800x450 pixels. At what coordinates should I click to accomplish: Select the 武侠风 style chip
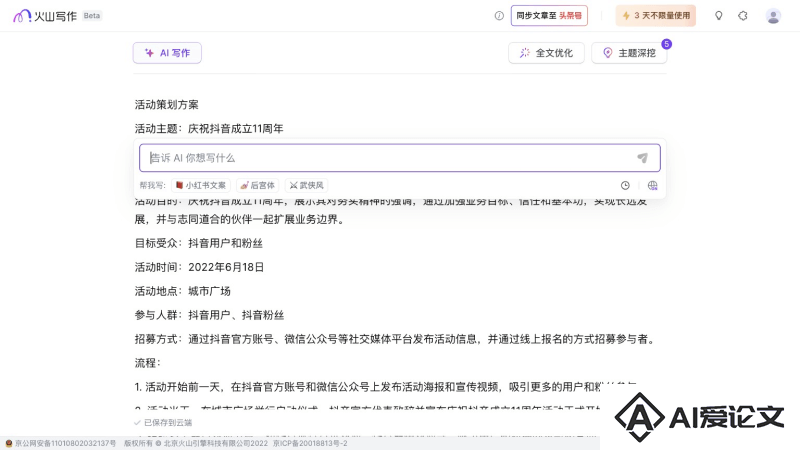[x=307, y=185]
